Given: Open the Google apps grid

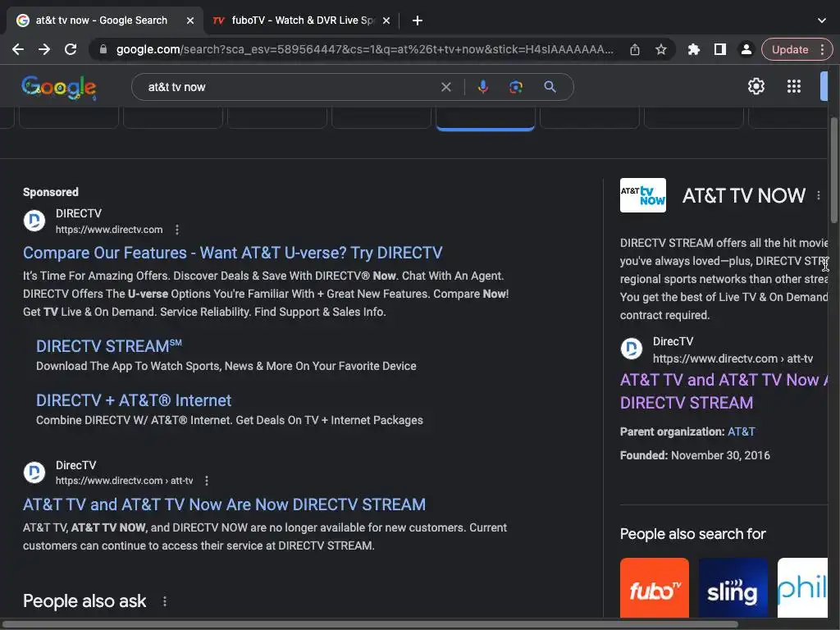Looking at the screenshot, I should point(793,86).
